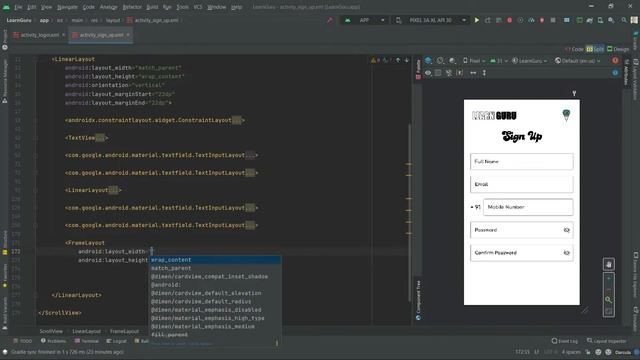The width and height of the screenshot is (640, 360).
Task: Click the Orientation for Preview icon
Action: (x=440, y=60)
